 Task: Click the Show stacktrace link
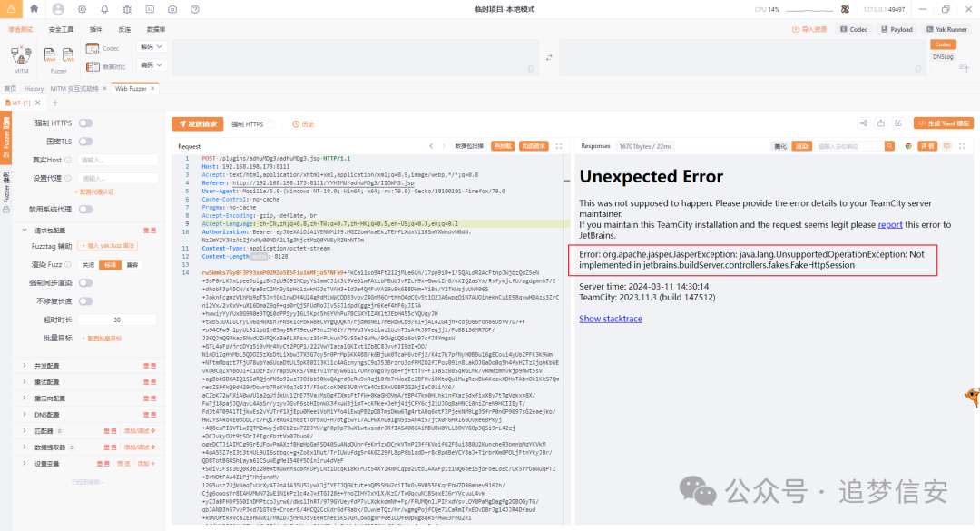pos(611,319)
